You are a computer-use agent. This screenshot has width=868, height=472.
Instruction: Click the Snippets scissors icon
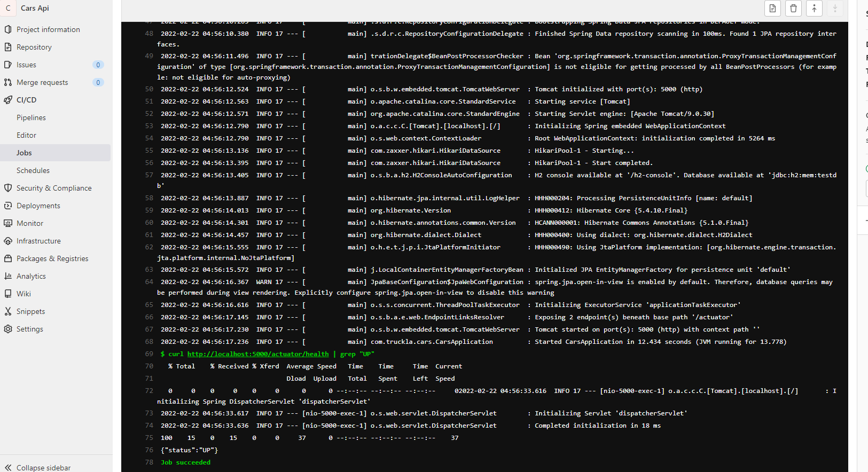click(8, 311)
